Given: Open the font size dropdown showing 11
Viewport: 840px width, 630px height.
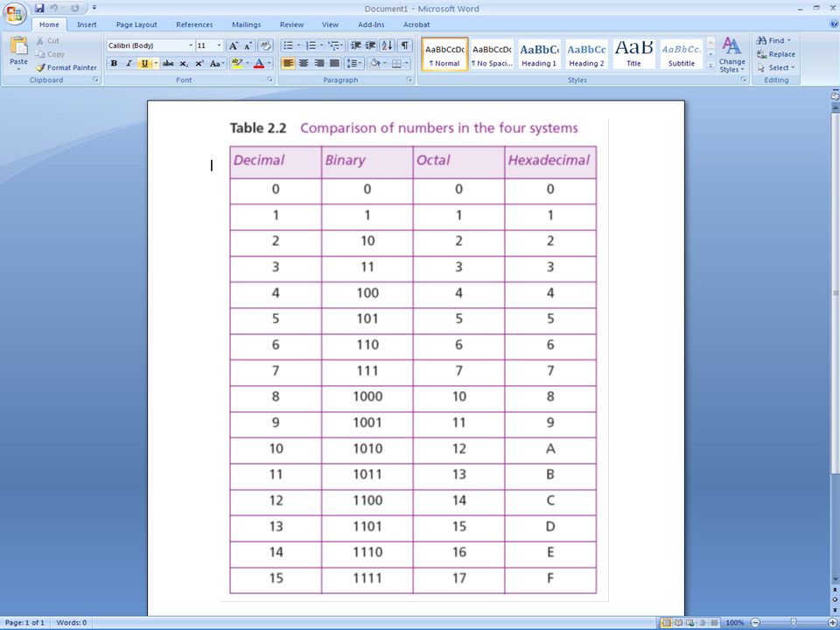Looking at the screenshot, I should point(219,45).
